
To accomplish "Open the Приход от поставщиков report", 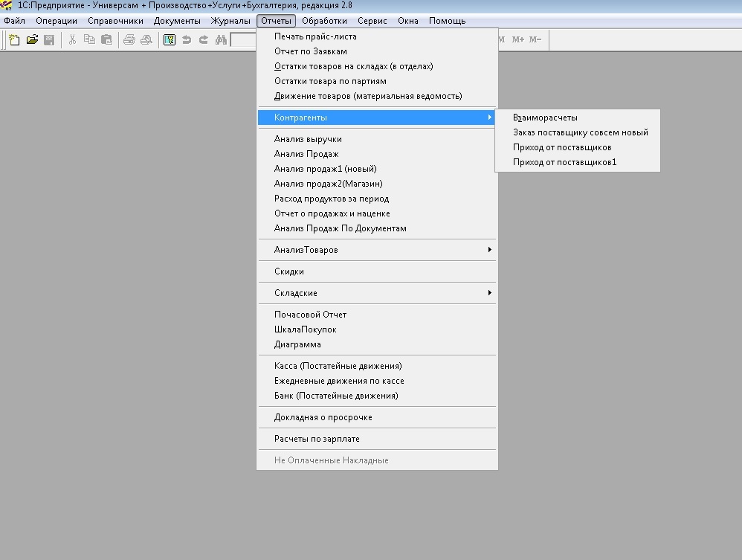I will [x=578, y=147].
